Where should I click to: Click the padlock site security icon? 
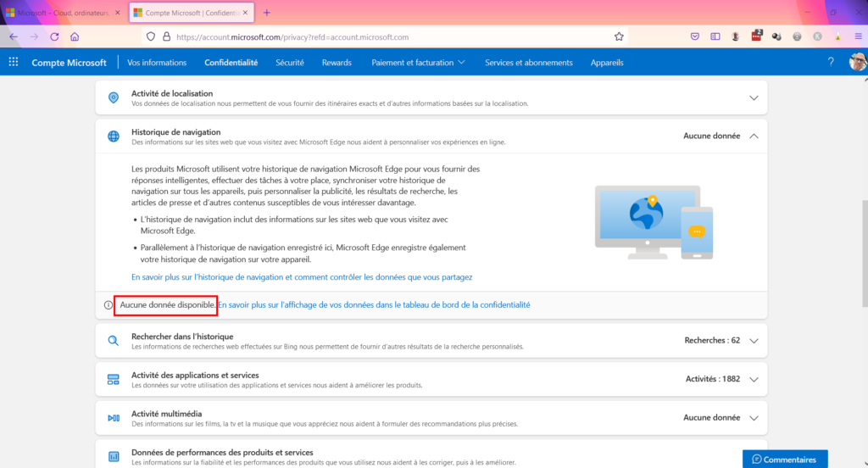[167, 36]
